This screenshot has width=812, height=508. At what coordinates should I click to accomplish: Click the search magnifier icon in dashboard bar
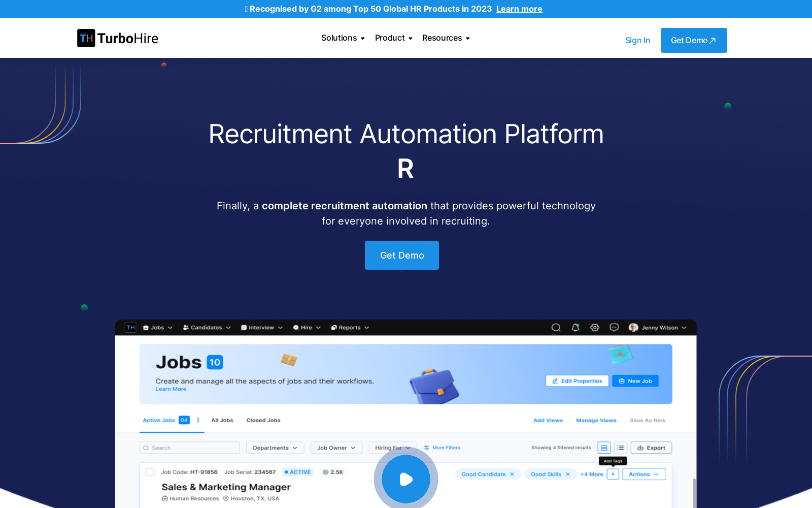tap(556, 328)
